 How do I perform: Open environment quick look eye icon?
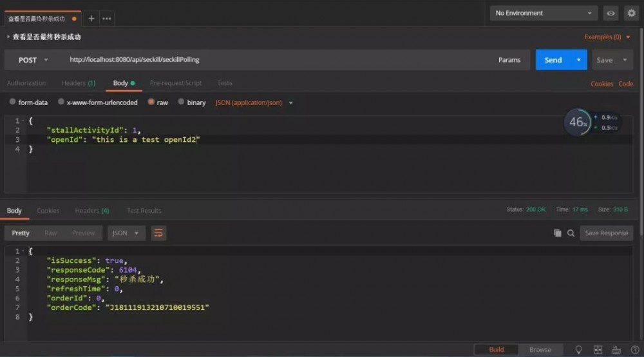[x=611, y=13]
